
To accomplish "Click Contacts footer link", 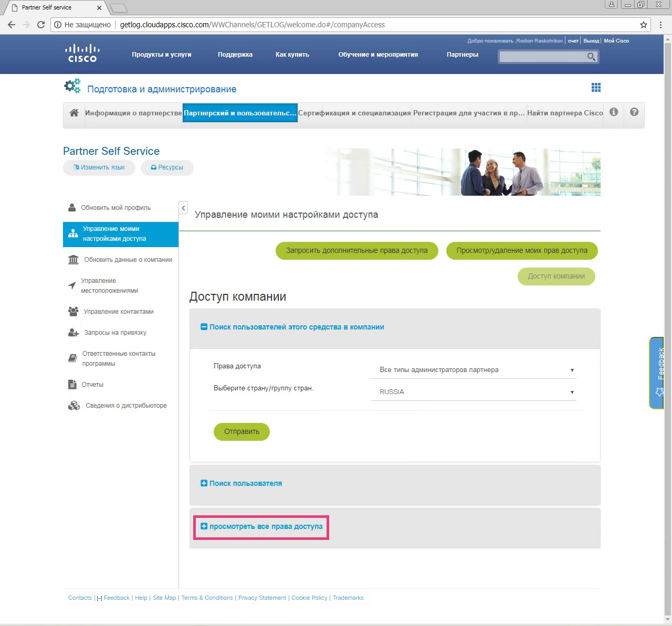I will coord(80,598).
